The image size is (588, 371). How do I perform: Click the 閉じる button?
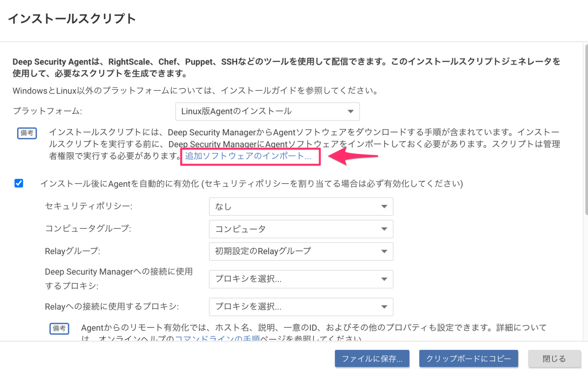coord(554,359)
